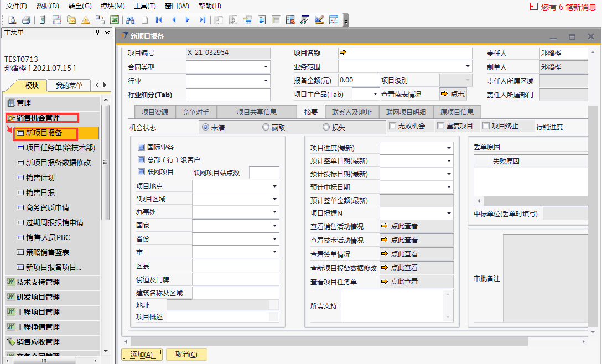Click the Excel export toolbar icon
This screenshot has width=602, height=364.
click(115, 20)
